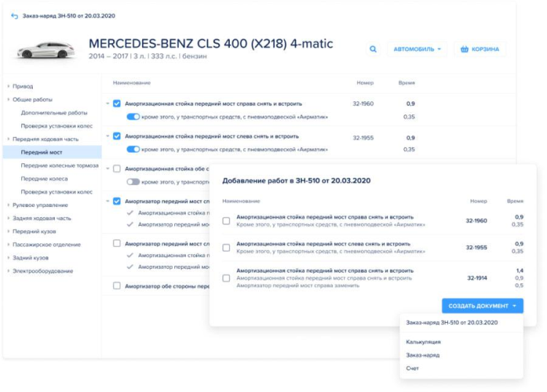Image resolution: width=547 pixels, height=392 pixels.
Task: Uncheck the first 'справа снять и встроить' row
Action: click(117, 103)
